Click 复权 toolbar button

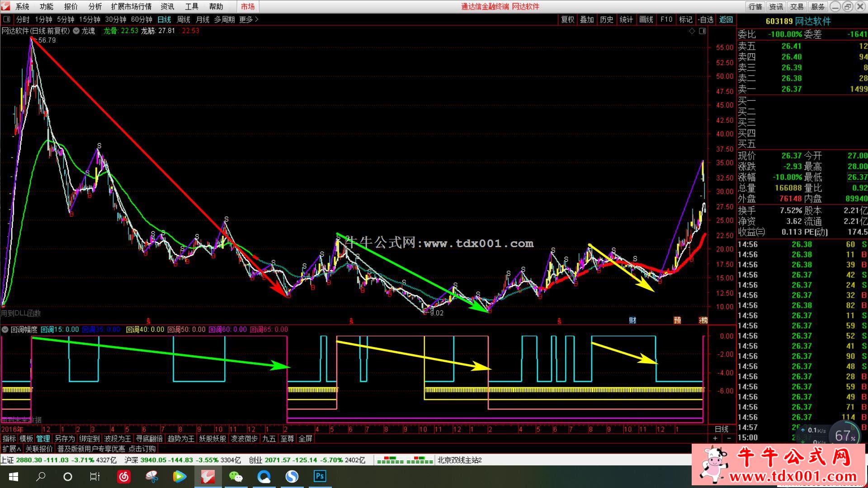click(567, 19)
